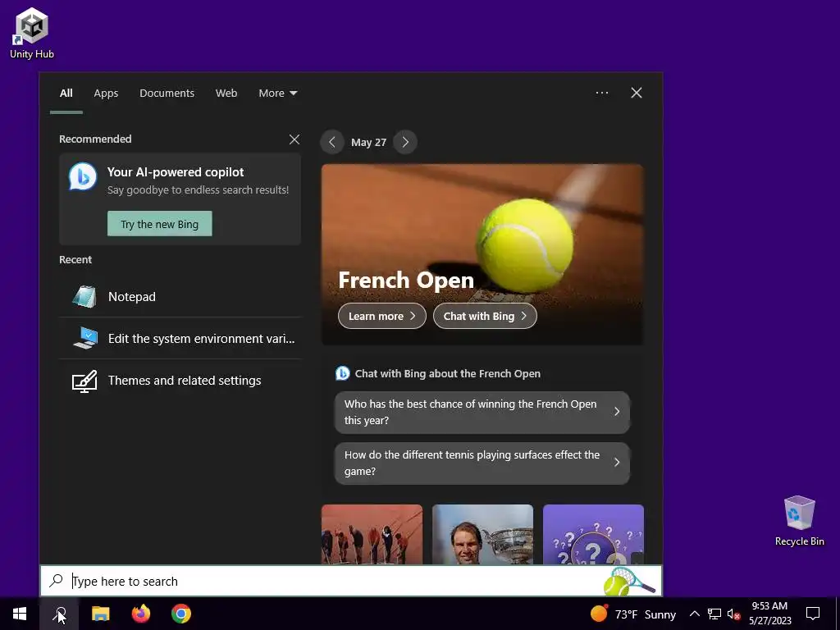The image size is (840, 630).
Task: Open the Recycle Bin desktop icon
Action: 799,521
